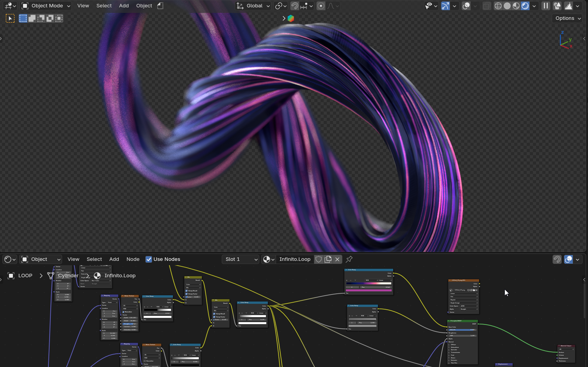Toggle the node tree pin

(349, 259)
